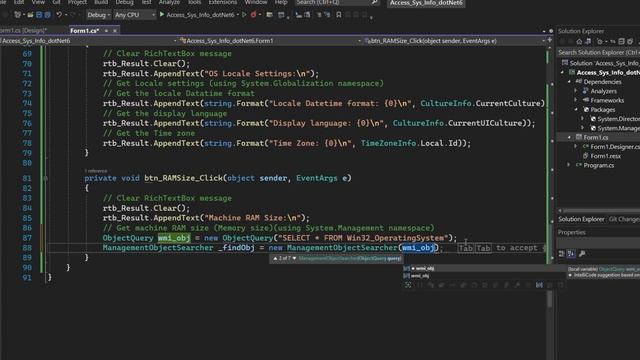Click line number 87 in gutter

pos(27,238)
